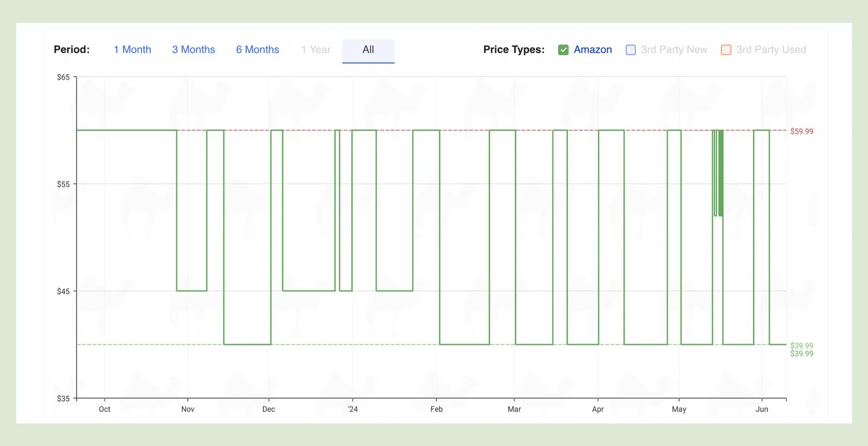The height and width of the screenshot is (446, 868).
Task: Enable the 3rd Party Used checkbox
Action: pos(726,50)
